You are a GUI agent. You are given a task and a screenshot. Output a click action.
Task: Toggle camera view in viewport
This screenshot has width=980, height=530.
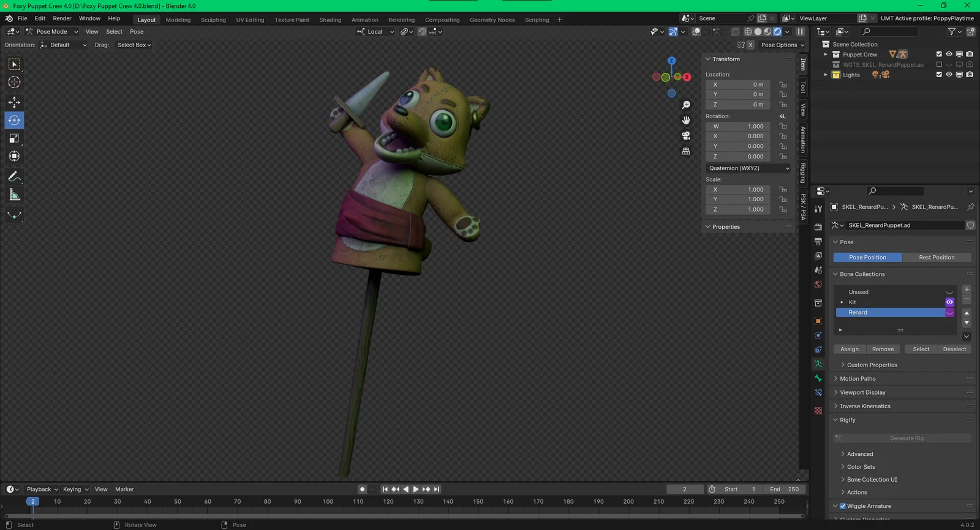tap(686, 136)
